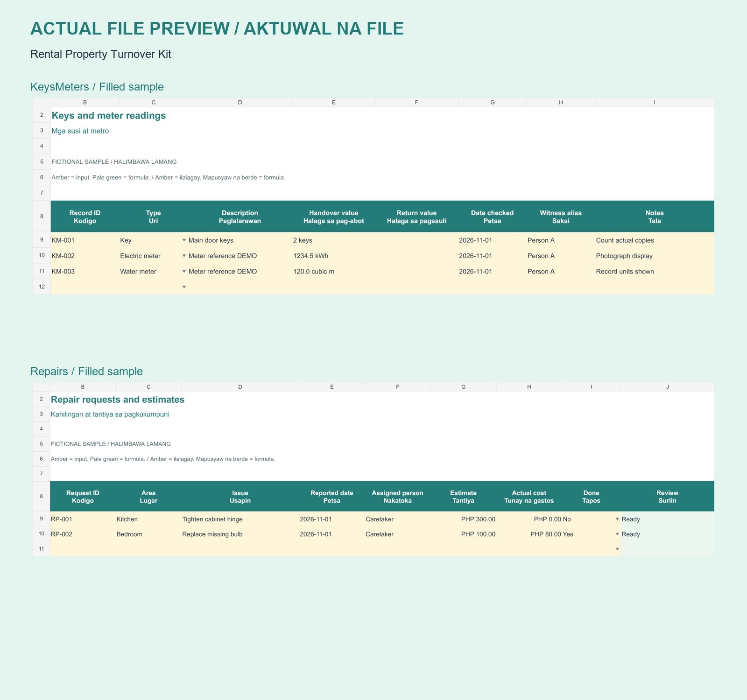747x700 pixels.
Task: Click 'Record units shown' note cell
Action: pyautogui.click(x=655, y=272)
